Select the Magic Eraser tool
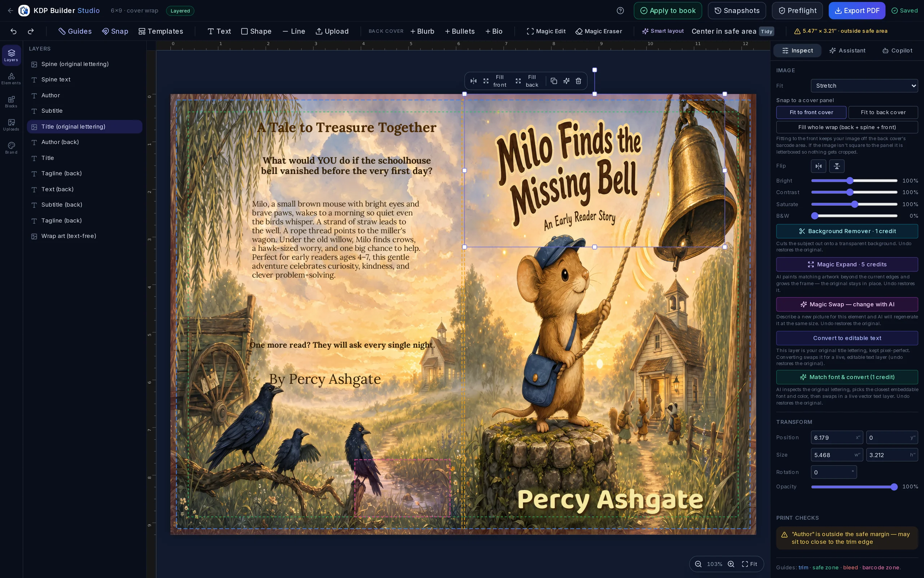 599,31
